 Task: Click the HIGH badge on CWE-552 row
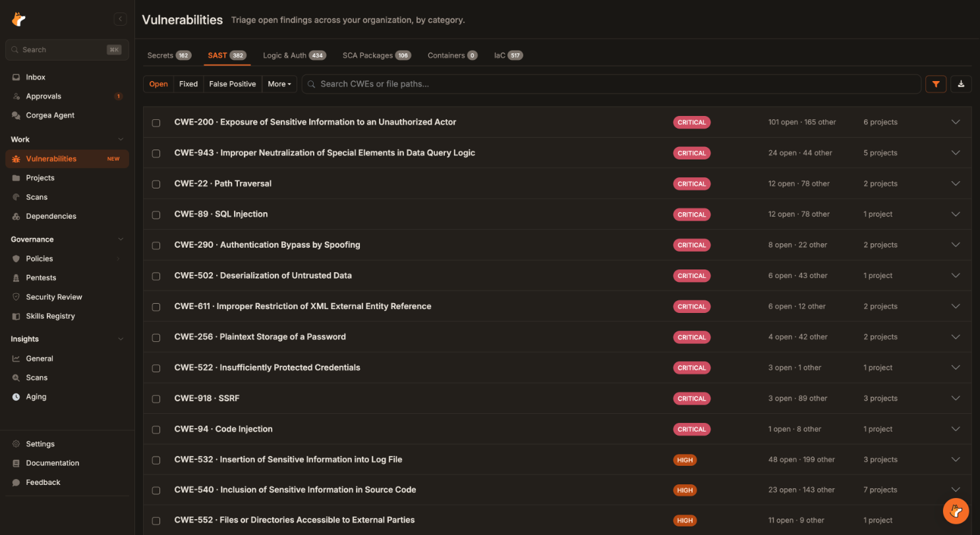(x=685, y=521)
